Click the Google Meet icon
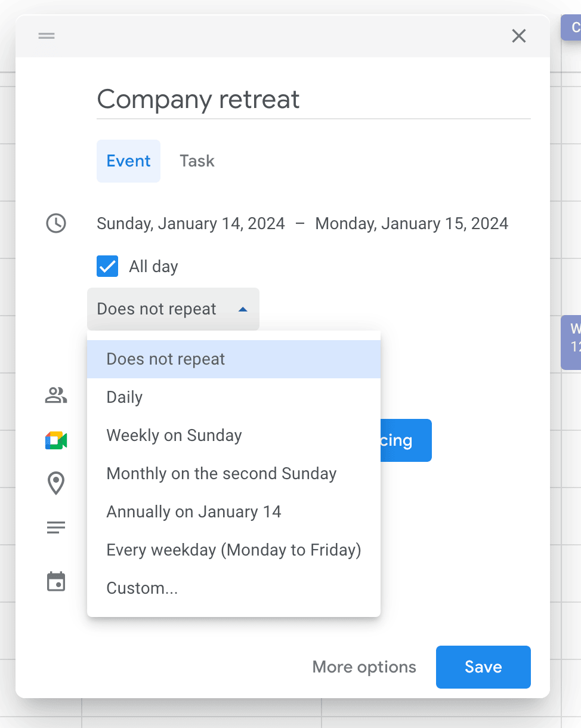The width and height of the screenshot is (581, 728). [56, 441]
